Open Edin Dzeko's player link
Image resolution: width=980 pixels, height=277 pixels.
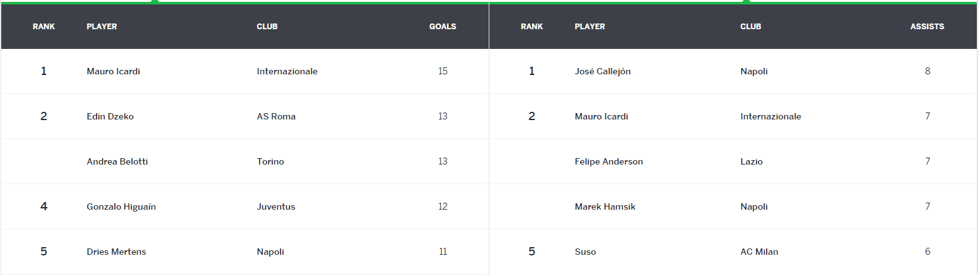110,116
